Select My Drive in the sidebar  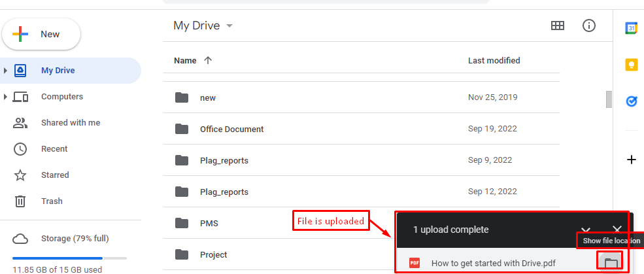[71, 71]
